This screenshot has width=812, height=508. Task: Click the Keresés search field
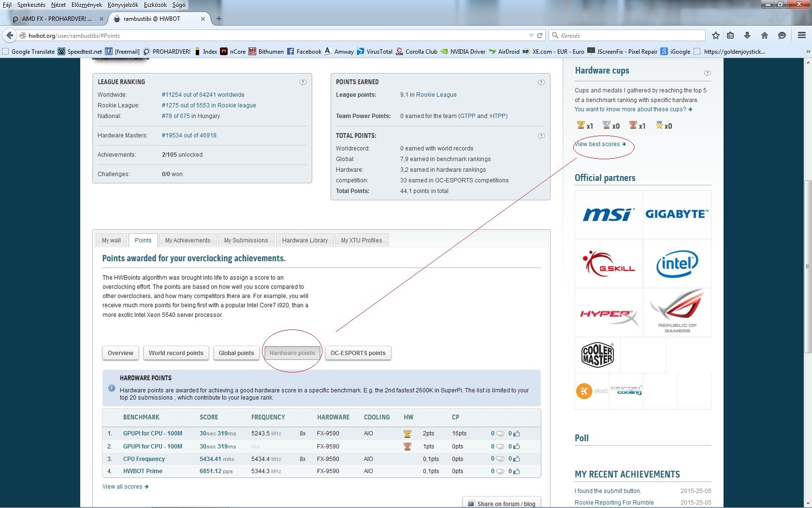[627, 35]
